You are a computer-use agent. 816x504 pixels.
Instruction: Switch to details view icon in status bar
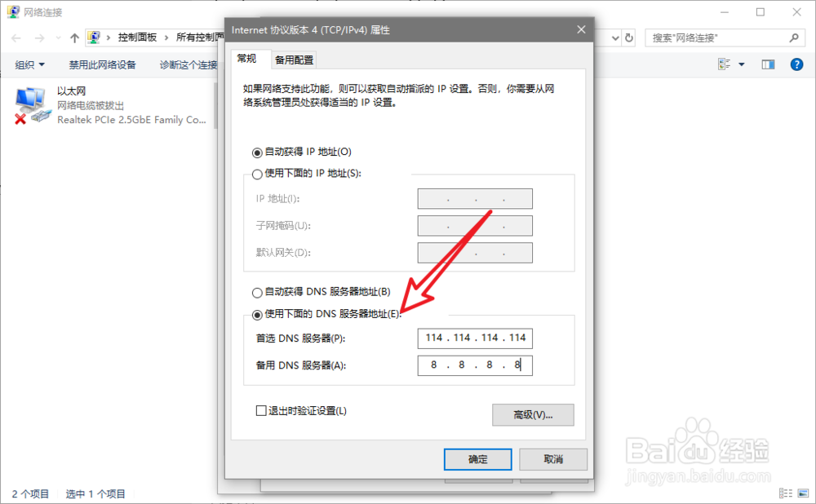(785, 493)
